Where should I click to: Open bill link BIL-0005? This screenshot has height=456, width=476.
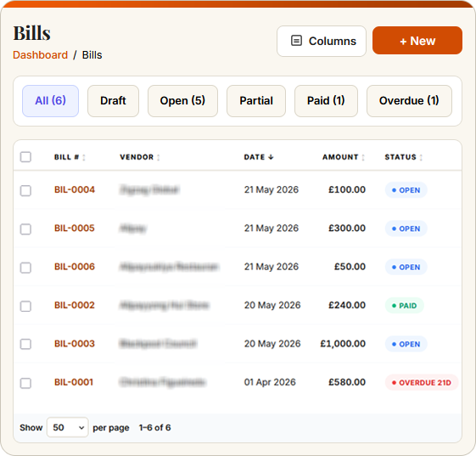[75, 228]
